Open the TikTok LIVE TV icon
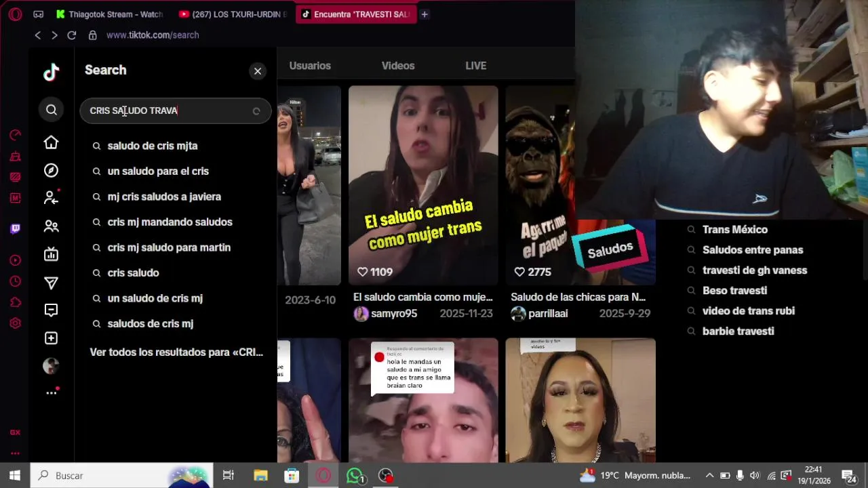The width and height of the screenshot is (868, 488). click(52, 254)
